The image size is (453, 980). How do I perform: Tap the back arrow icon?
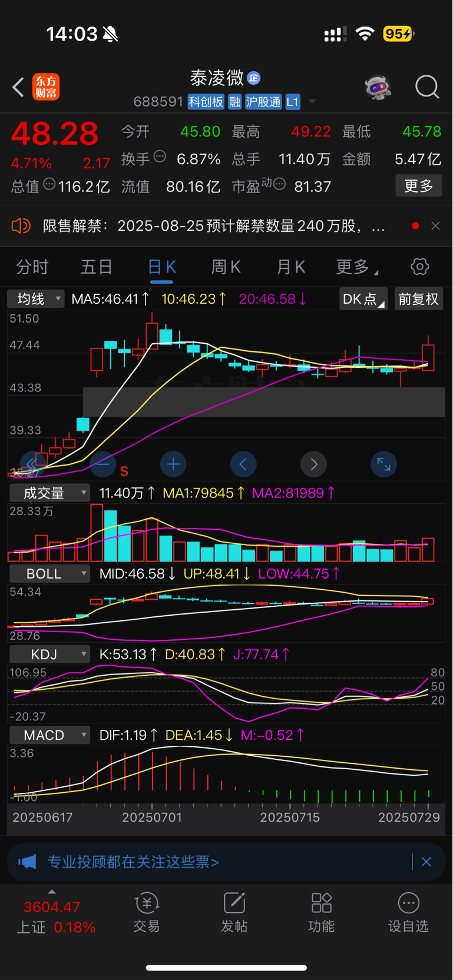click(x=18, y=87)
